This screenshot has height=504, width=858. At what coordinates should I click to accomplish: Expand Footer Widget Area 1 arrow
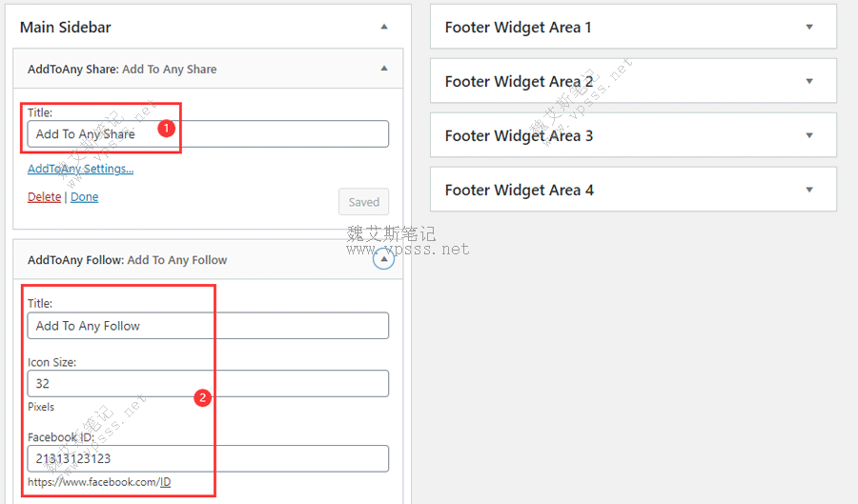(809, 27)
